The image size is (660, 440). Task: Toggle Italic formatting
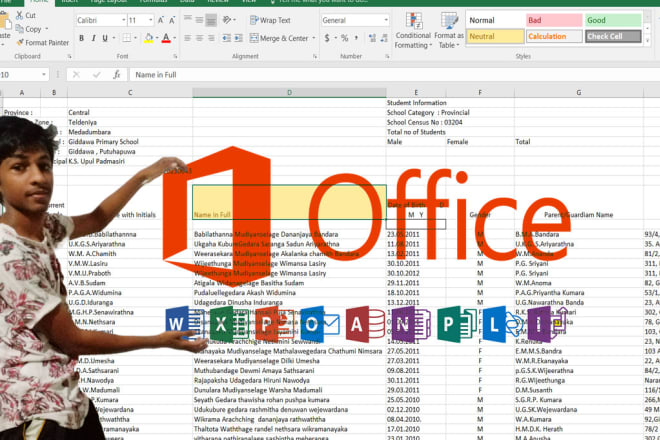(x=93, y=38)
